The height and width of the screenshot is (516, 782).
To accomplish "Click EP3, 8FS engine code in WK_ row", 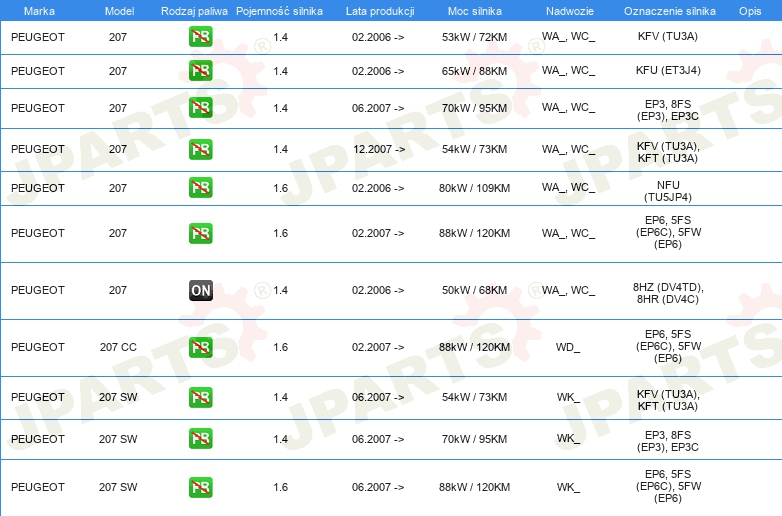I will (668, 441).
